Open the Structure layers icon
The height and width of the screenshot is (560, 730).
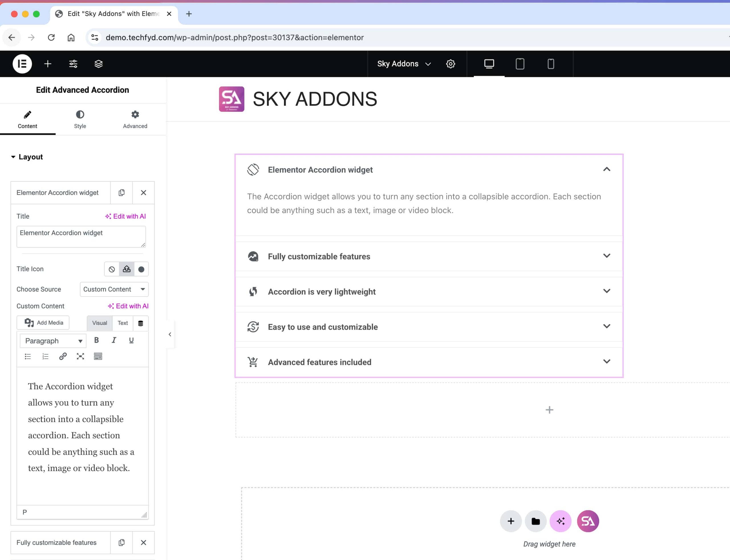(98, 64)
